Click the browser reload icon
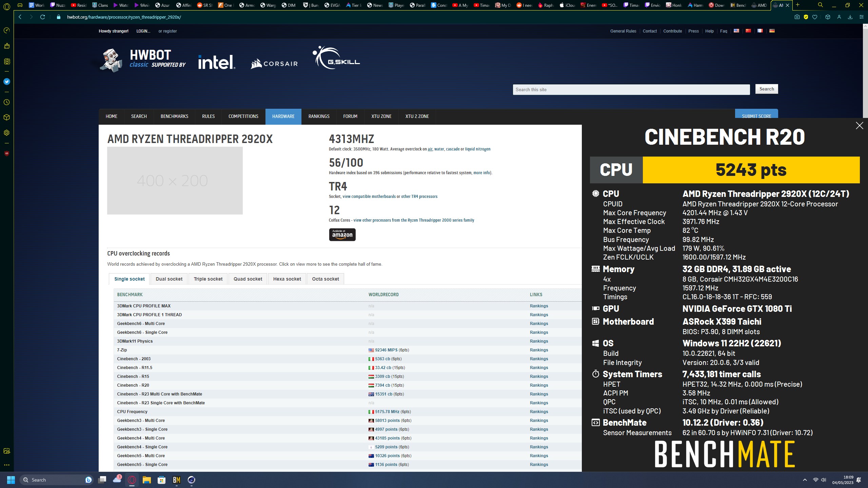Image resolution: width=868 pixels, height=488 pixels. pyautogui.click(x=42, y=17)
